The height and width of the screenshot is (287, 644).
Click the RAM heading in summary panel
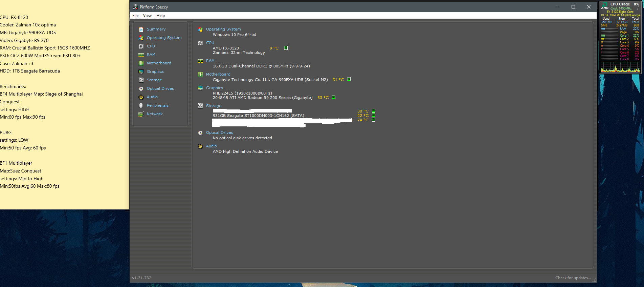[210, 61]
